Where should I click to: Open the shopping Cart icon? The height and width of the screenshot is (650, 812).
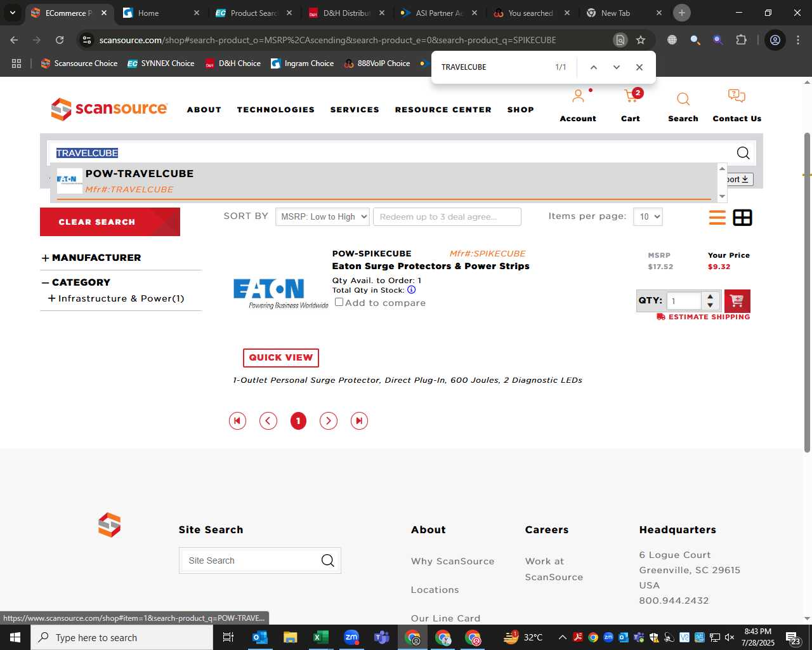point(631,96)
